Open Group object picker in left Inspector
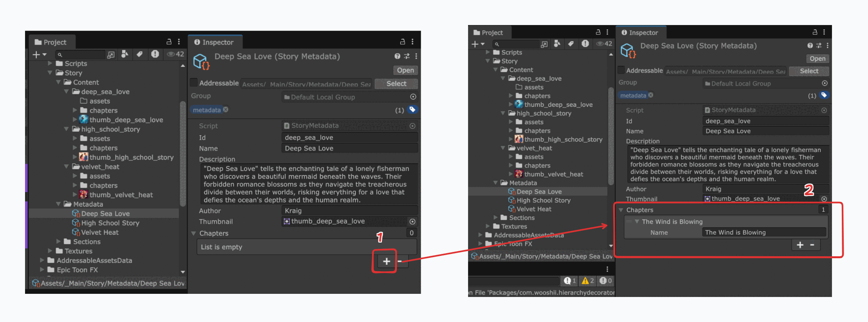This screenshot has height=322, width=868. (413, 97)
